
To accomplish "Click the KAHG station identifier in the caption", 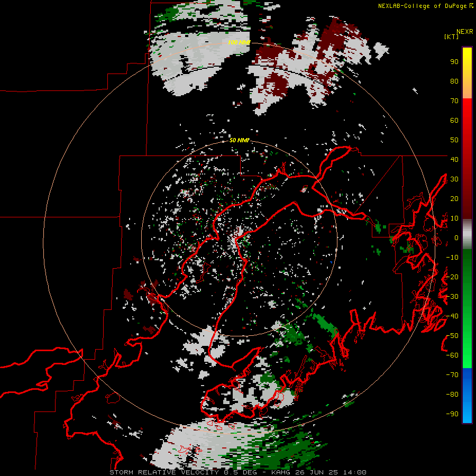I will click(x=281, y=472).
